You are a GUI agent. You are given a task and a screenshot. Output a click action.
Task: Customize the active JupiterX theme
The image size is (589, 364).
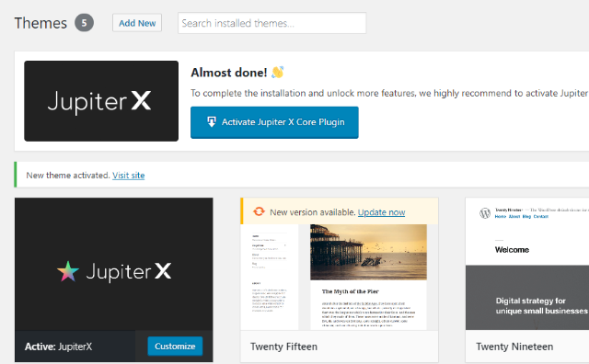(x=175, y=346)
